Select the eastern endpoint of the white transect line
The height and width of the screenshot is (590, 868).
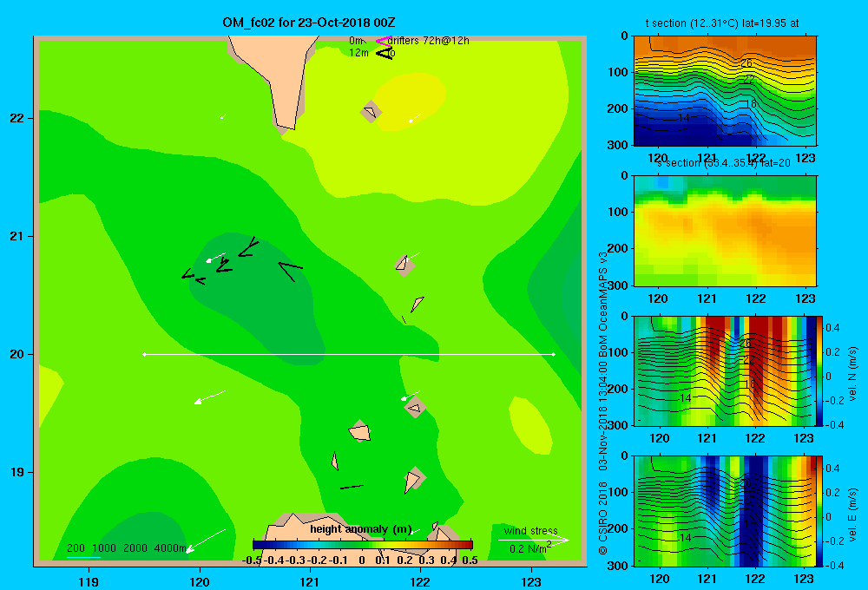click(553, 354)
